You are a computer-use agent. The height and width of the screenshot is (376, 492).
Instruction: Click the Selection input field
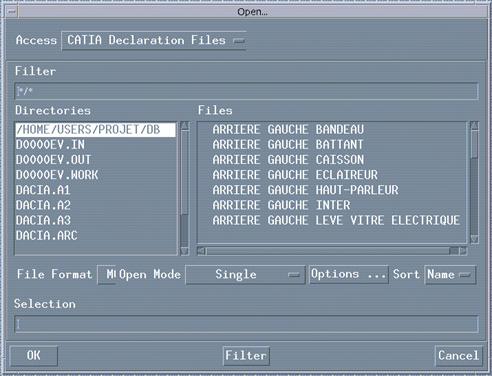pyautogui.click(x=246, y=324)
